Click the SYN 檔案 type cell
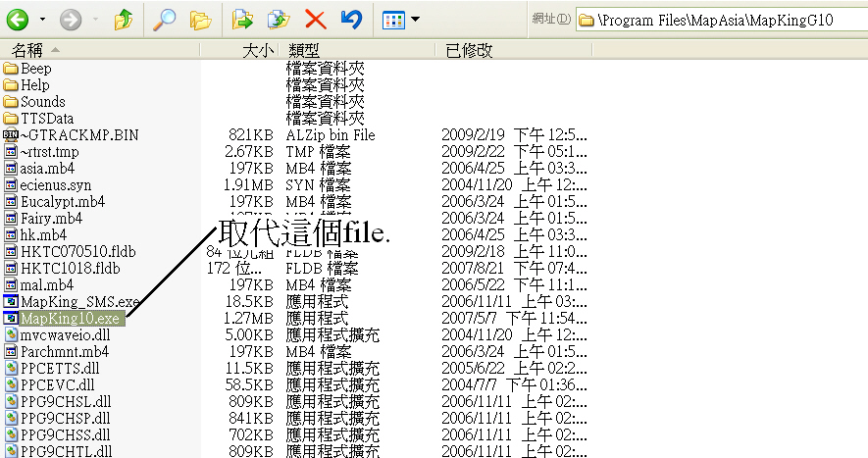Image resolution: width=868 pixels, height=458 pixels. (x=319, y=184)
